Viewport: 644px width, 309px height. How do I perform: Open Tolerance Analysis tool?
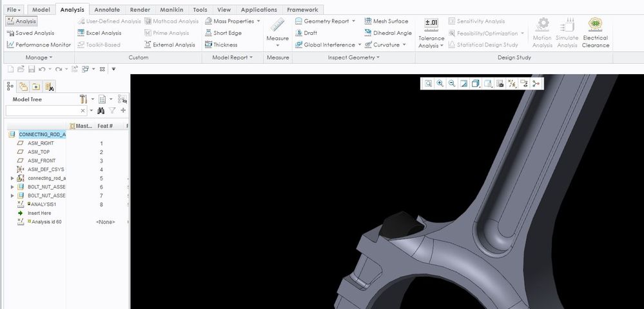tap(431, 33)
